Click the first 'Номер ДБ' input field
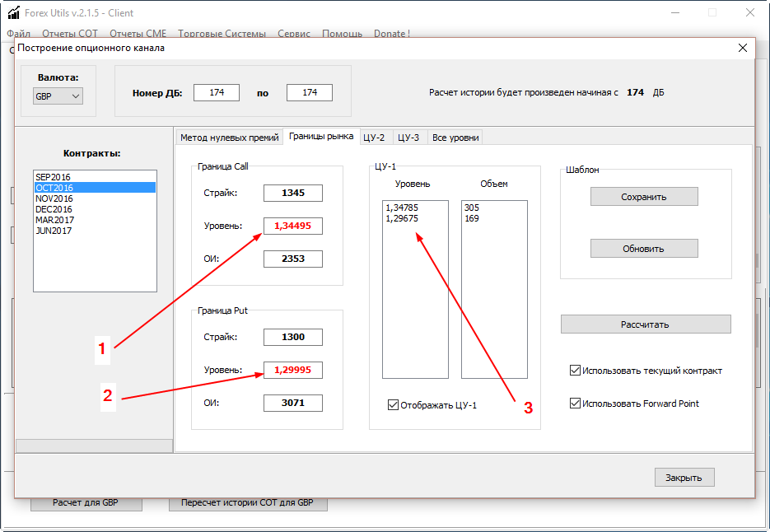Screen dimensions: 770x532 217,93
